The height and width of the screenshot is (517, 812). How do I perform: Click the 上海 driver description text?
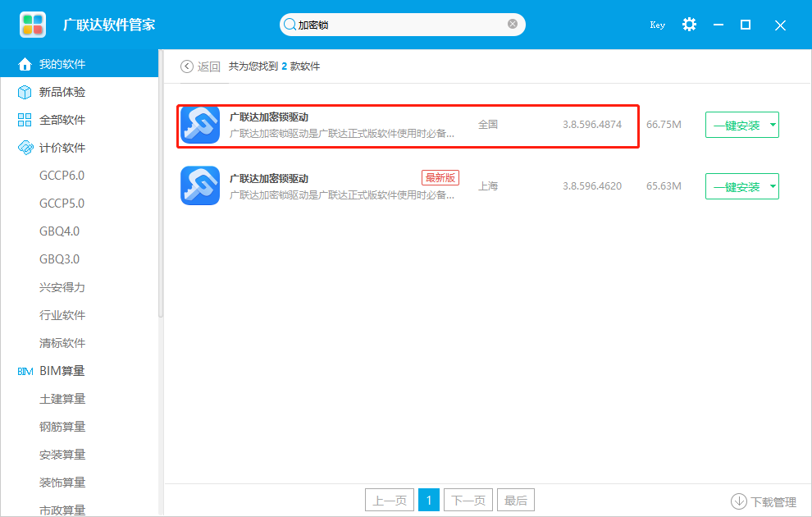[342, 194]
